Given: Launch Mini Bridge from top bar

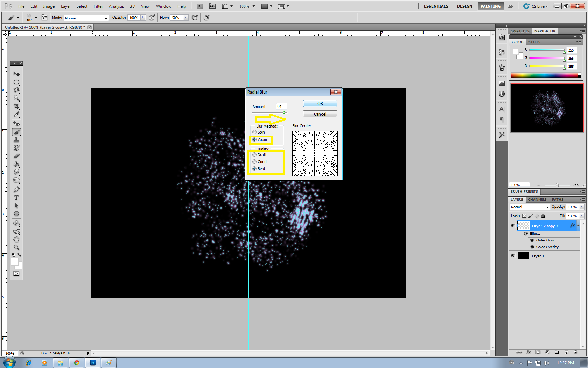Looking at the screenshot, I should [x=212, y=6].
